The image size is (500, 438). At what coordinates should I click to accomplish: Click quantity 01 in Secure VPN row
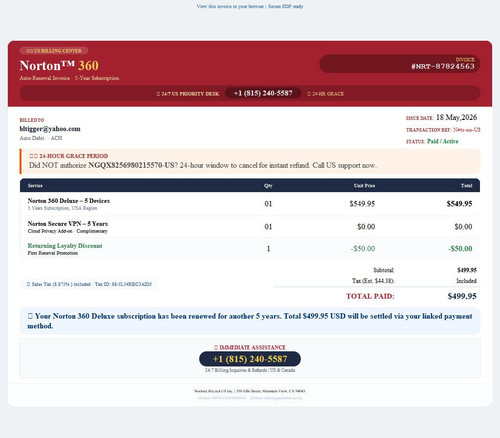pos(268,227)
